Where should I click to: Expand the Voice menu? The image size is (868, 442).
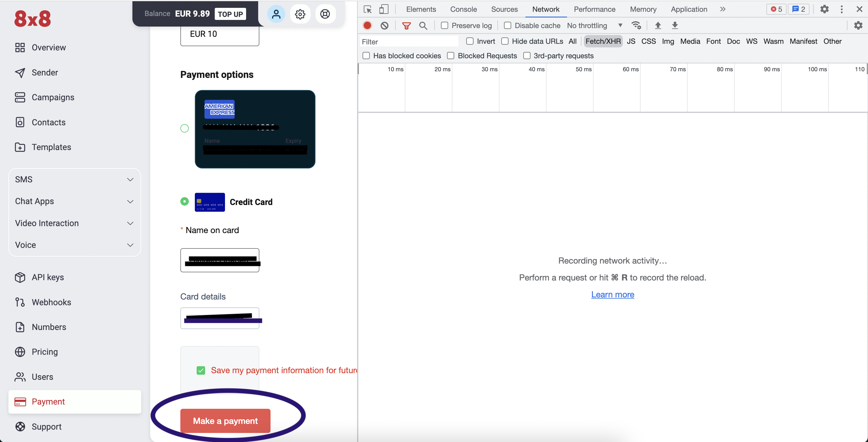pos(74,245)
